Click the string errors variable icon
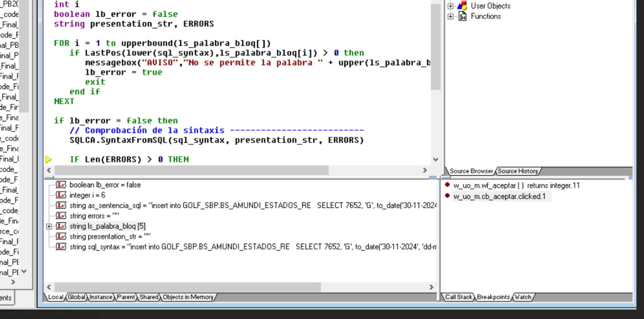 (61, 216)
